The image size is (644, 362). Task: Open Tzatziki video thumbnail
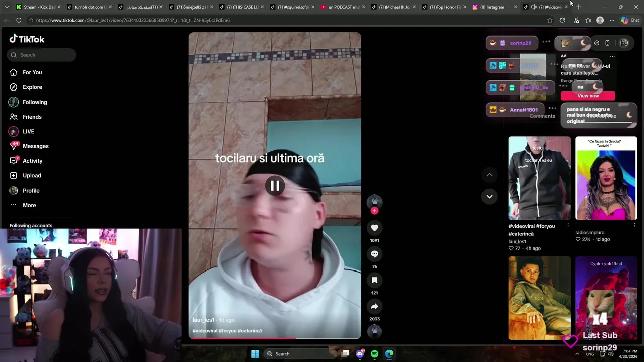tap(606, 178)
